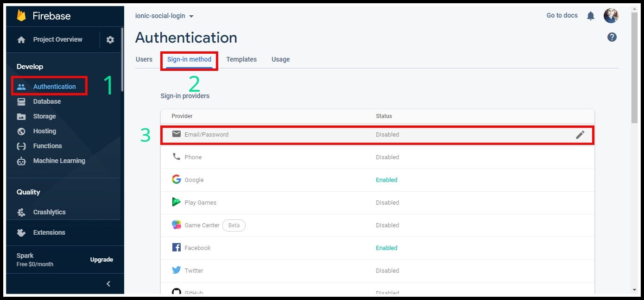
Task: Open the user account avatar
Action: (x=611, y=16)
